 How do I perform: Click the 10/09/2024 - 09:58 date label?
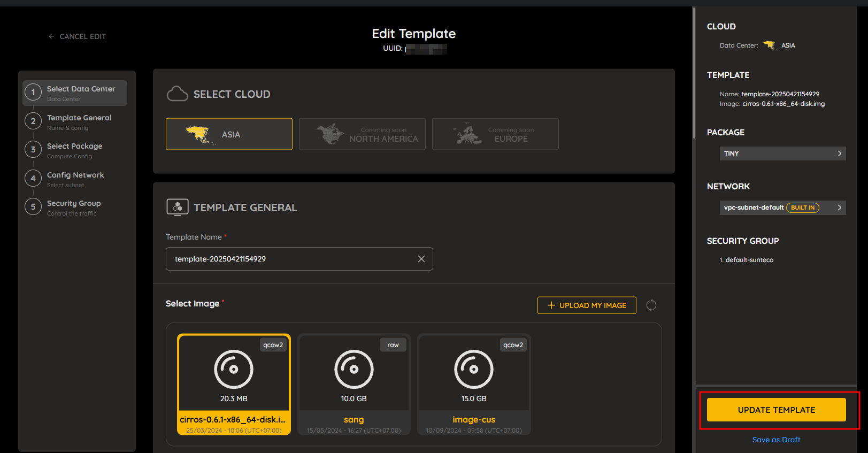click(474, 431)
